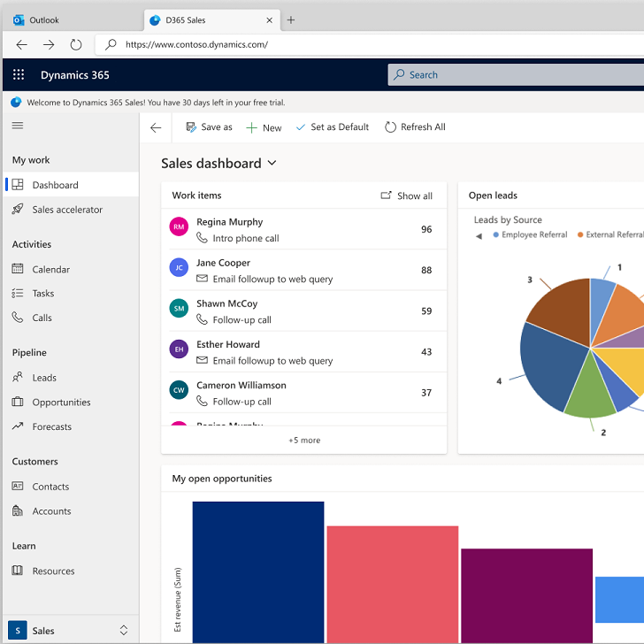644x644 pixels.
Task: Open Esther Howard's email followup item
Action: click(x=304, y=351)
